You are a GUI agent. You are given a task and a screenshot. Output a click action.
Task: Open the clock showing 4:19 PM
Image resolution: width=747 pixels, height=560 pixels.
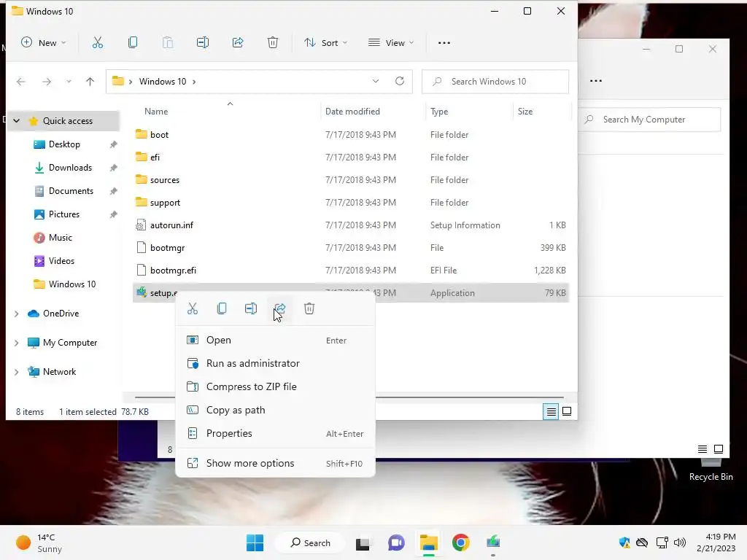[716, 542]
